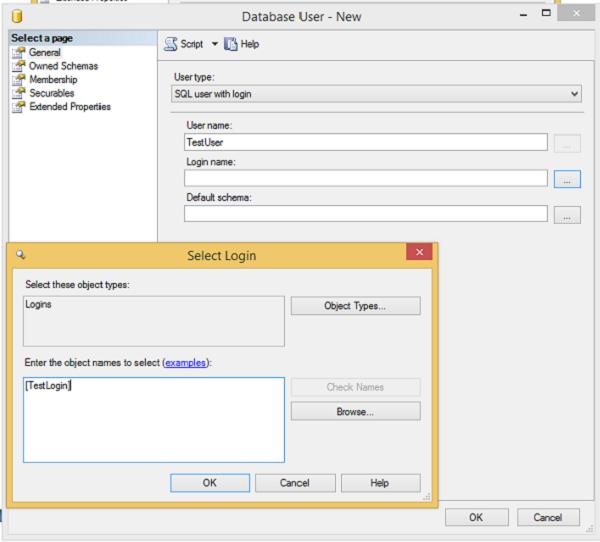
Task: Click the Object Types button
Action: pos(355,306)
